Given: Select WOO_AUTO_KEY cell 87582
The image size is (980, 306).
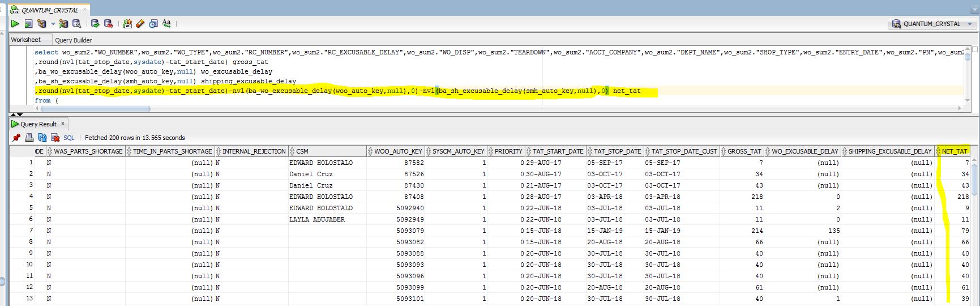Looking at the screenshot, I should point(396,163).
